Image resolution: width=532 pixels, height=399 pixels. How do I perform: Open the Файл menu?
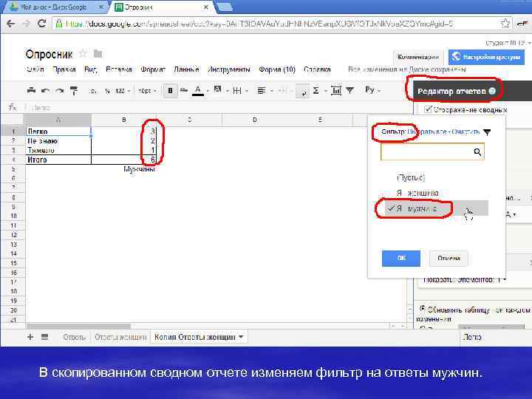tap(35, 69)
